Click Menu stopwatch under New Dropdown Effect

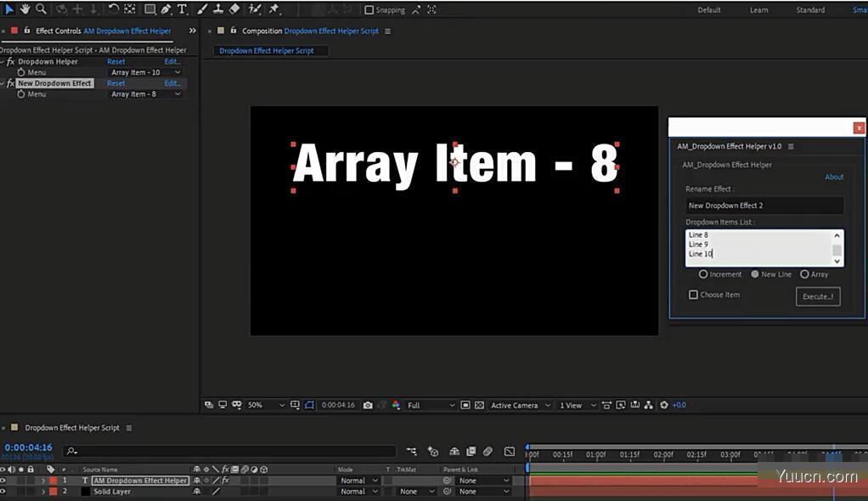point(21,94)
